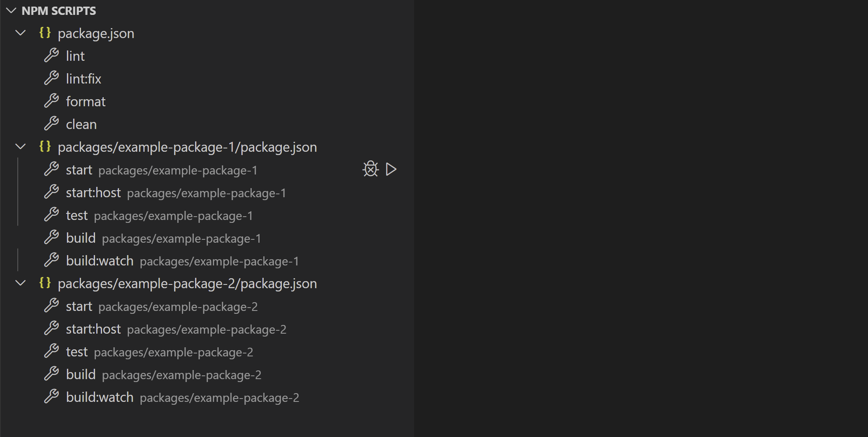Run the start script with the play icon
The image size is (868, 437).
click(391, 169)
